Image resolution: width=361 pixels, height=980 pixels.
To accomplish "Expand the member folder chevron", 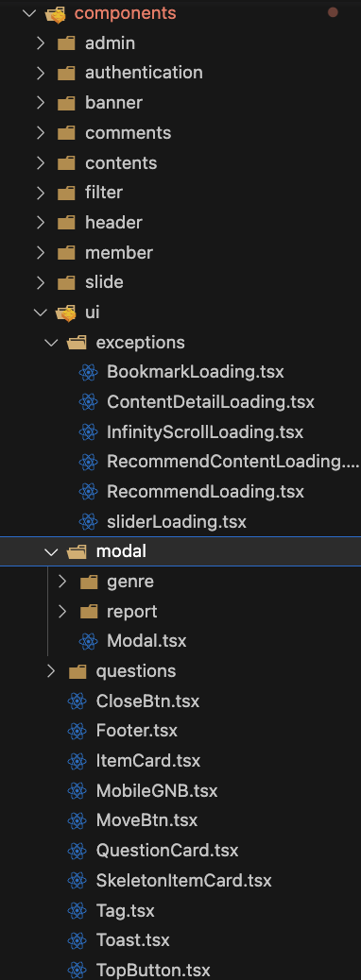I will click(41, 252).
